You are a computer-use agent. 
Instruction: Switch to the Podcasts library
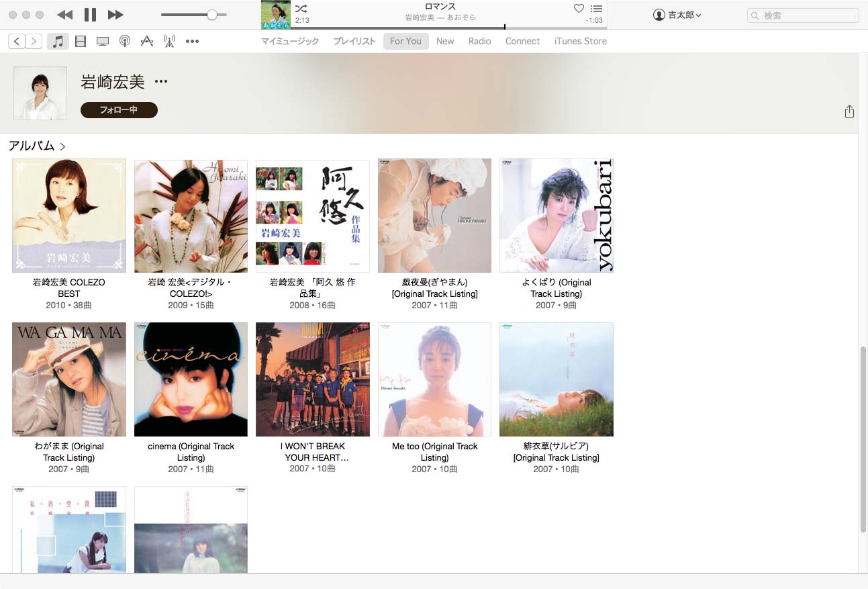pos(125,42)
